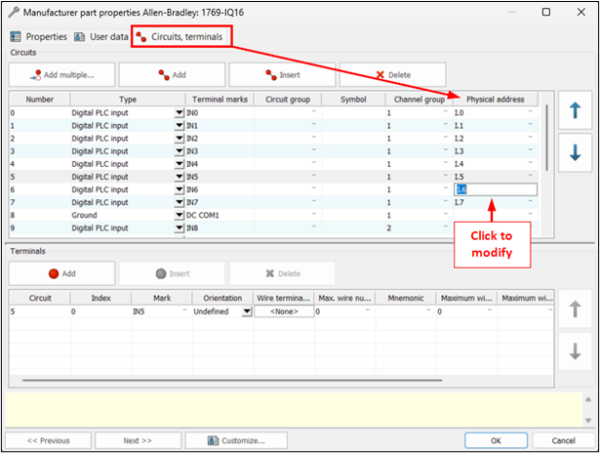
Task: Open Type dropdown for circuit 2
Action: coord(179,139)
